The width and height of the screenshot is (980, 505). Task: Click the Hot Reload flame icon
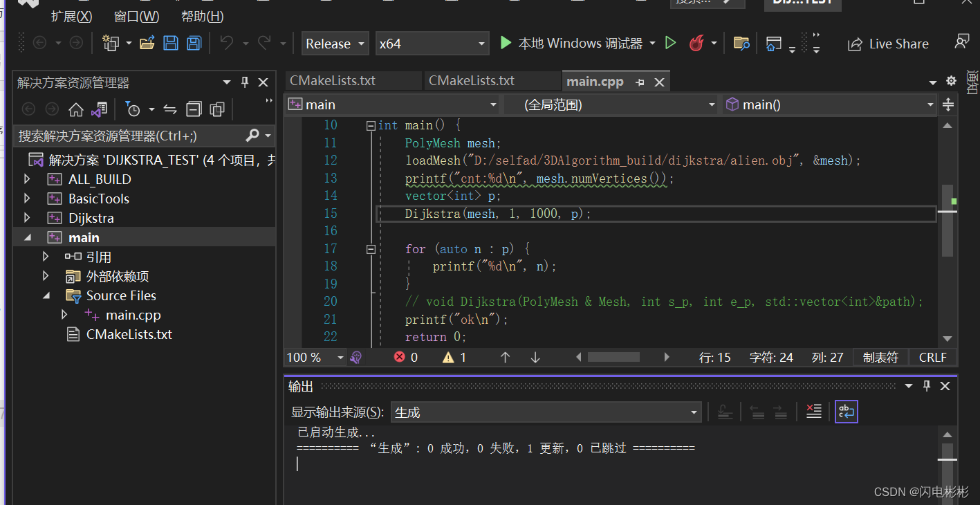pos(696,43)
